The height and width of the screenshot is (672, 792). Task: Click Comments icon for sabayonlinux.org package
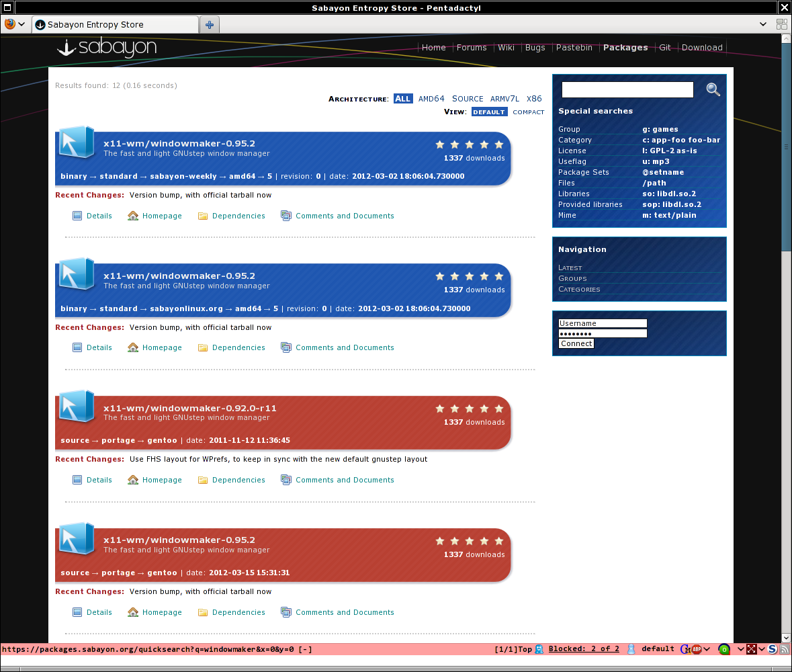(x=286, y=347)
